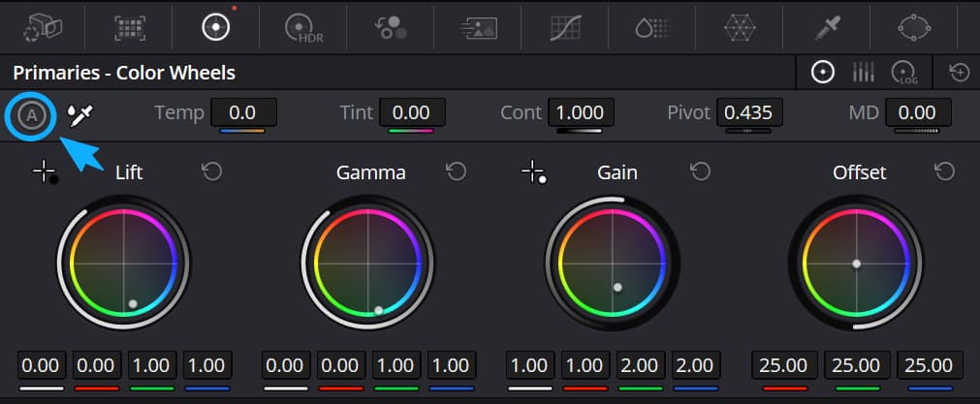Screen dimensions: 980x404
Task: Click the Lift luminance value field
Action: [42, 365]
